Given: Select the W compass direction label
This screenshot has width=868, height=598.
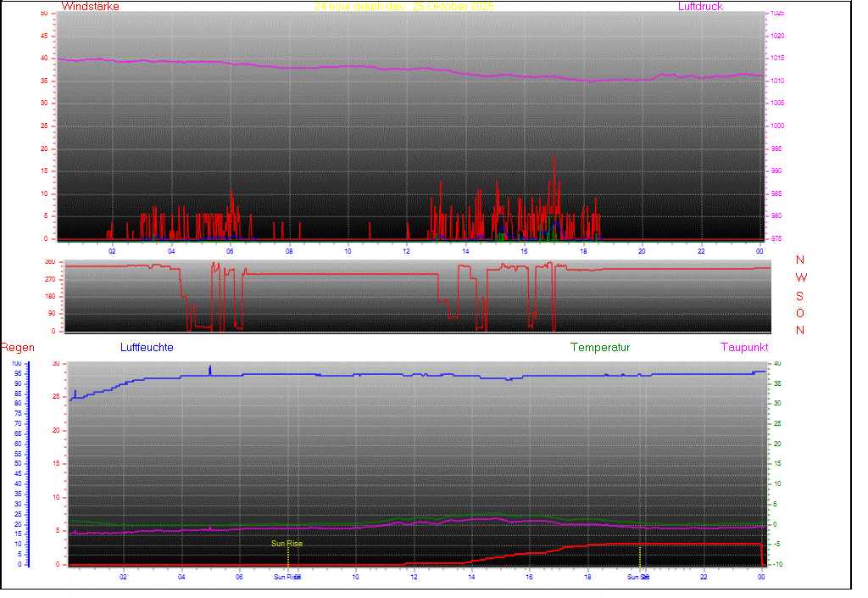Looking at the screenshot, I should pyautogui.click(x=801, y=277).
